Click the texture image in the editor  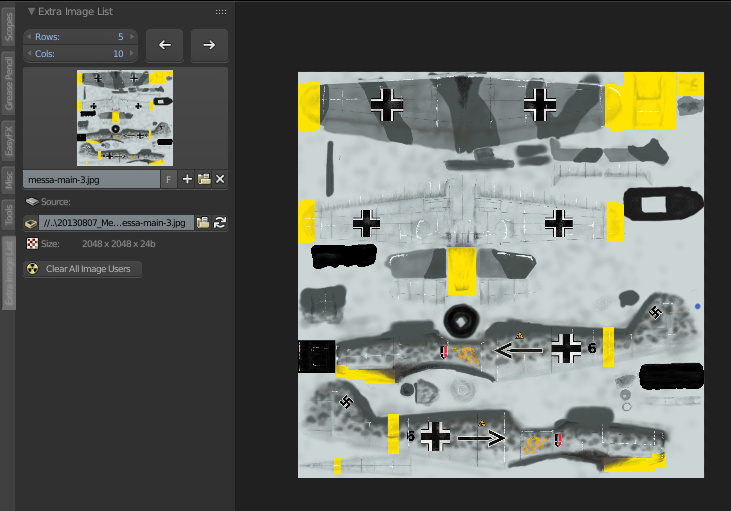coord(501,275)
